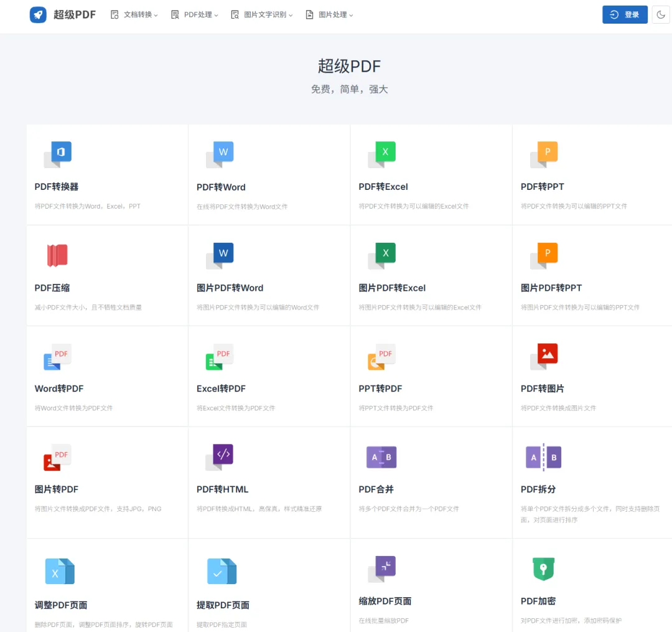
Task: Click the 图片转PDF title
Action: click(x=56, y=489)
